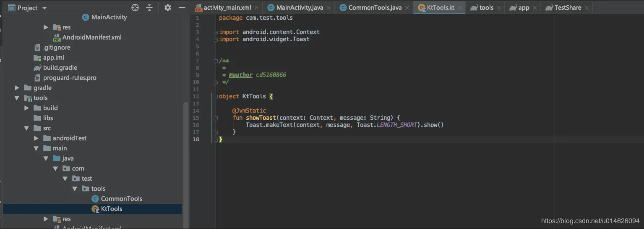Toggle fold marker at showToast function line
The height and width of the screenshot is (229, 644).
[x=215, y=118]
